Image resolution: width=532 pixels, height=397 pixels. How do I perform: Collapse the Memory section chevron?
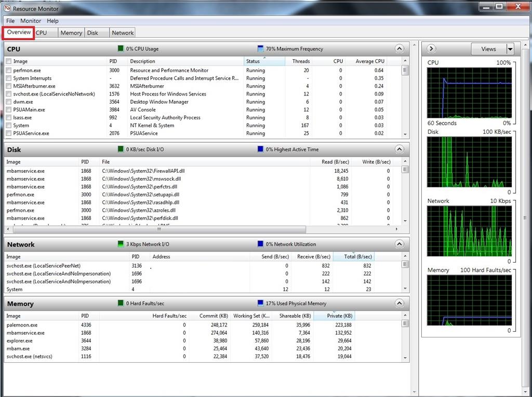pyautogui.click(x=400, y=303)
